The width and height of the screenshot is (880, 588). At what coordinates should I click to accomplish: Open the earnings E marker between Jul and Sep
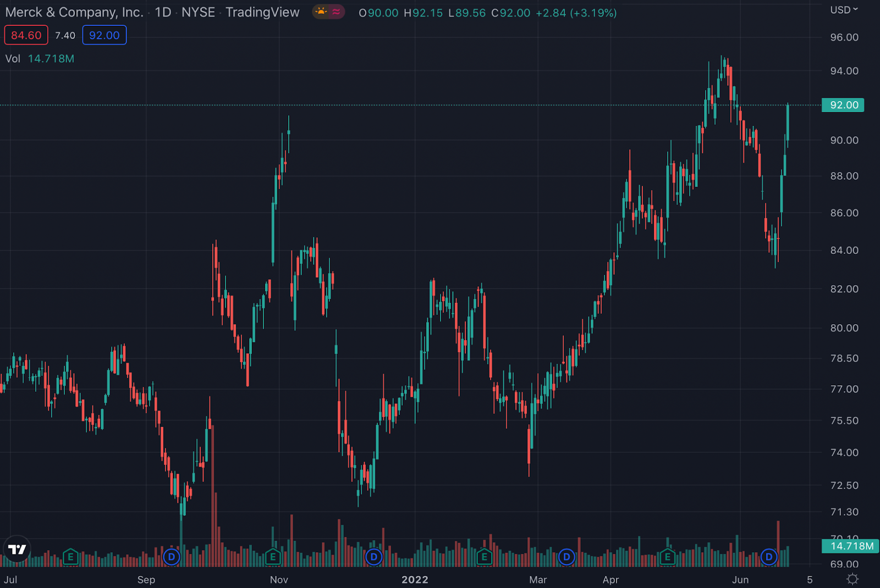point(70,557)
